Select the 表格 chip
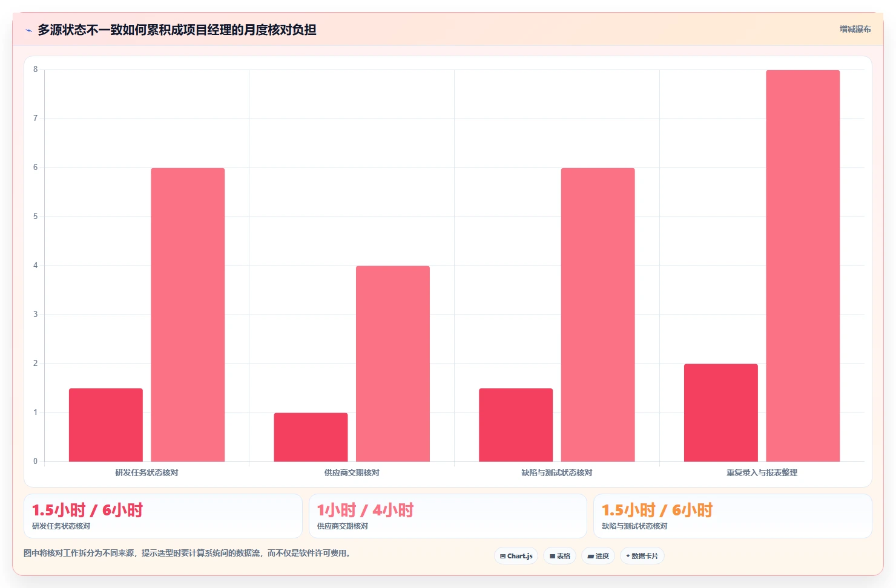The height and width of the screenshot is (588, 896). [560, 556]
